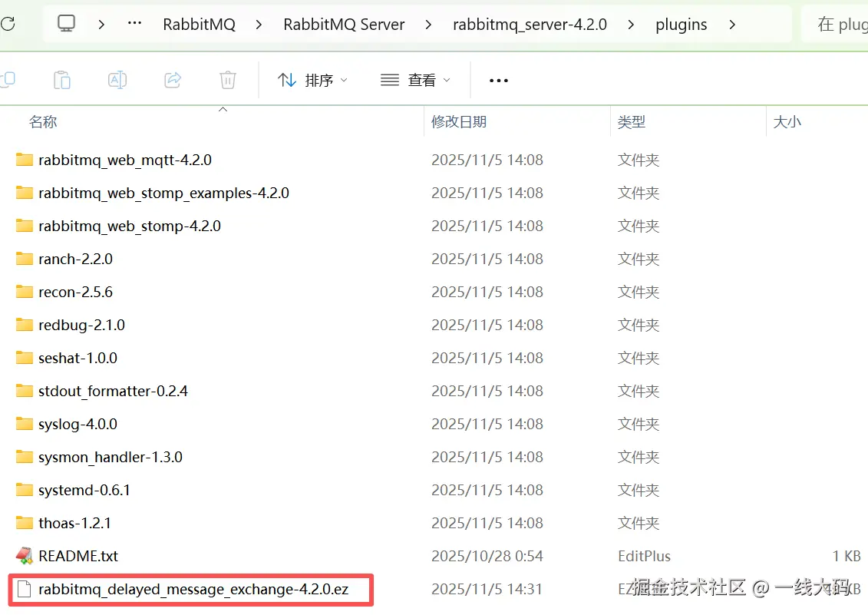
Task: Click the 1 KB size cell
Action: [x=847, y=557]
